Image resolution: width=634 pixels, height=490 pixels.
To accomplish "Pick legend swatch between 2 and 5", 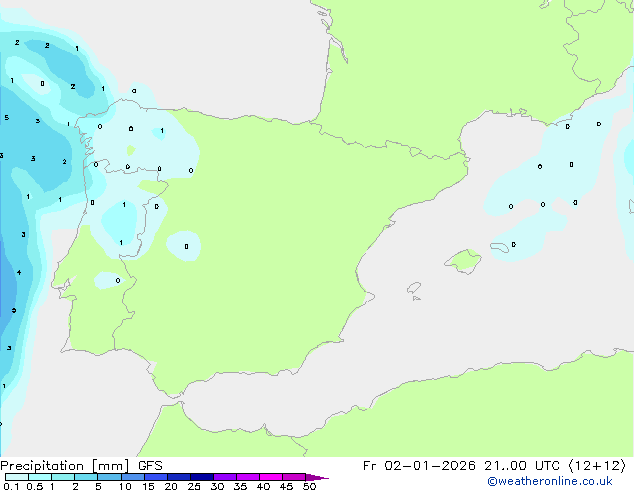I will (x=86, y=477).
